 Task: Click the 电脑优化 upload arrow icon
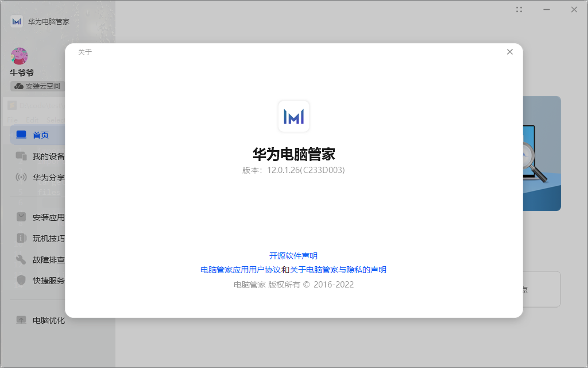click(21, 320)
